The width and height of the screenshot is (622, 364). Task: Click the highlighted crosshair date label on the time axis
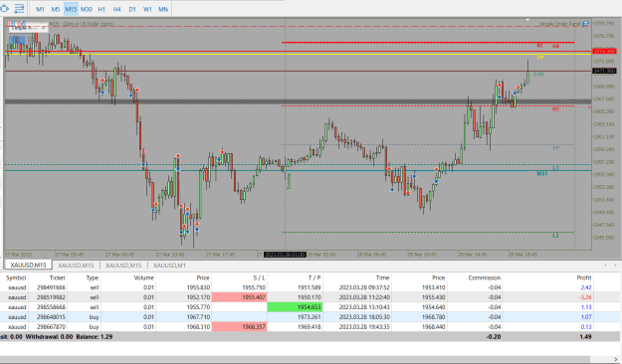click(x=285, y=255)
